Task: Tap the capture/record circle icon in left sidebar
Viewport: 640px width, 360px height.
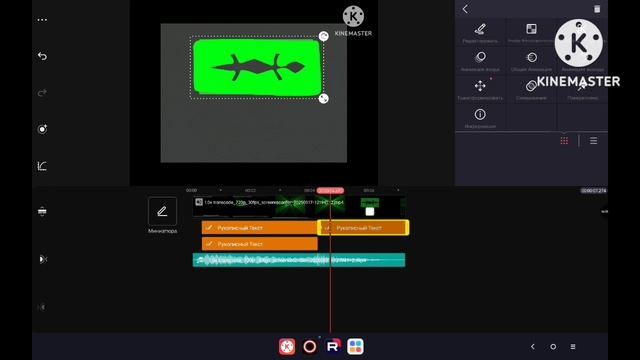Action: 42,129
